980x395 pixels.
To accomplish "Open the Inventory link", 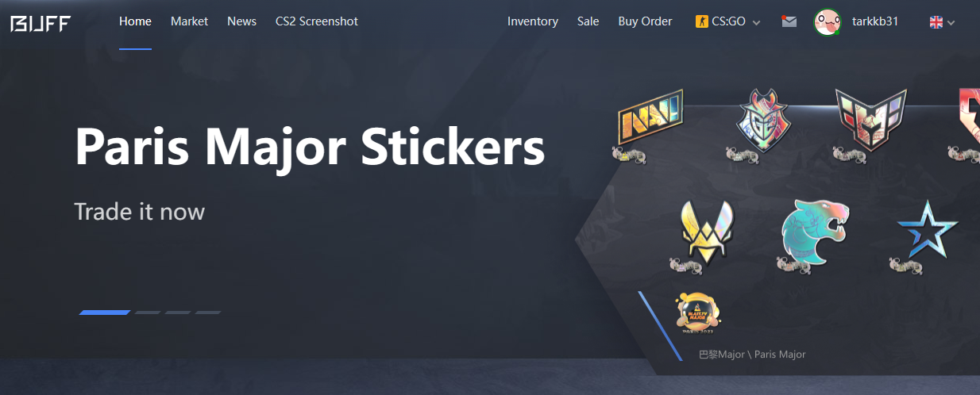I will point(533,21).
